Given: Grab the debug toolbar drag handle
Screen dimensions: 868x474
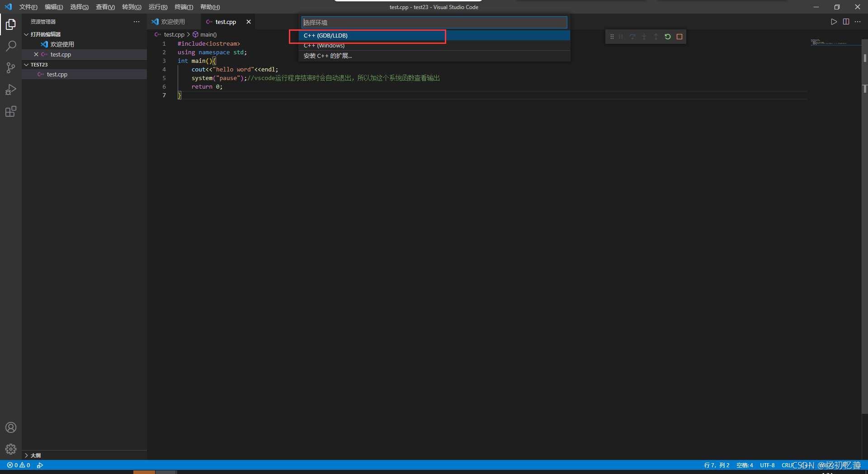Looking at the screenshot, I should (x=612, y=37).
